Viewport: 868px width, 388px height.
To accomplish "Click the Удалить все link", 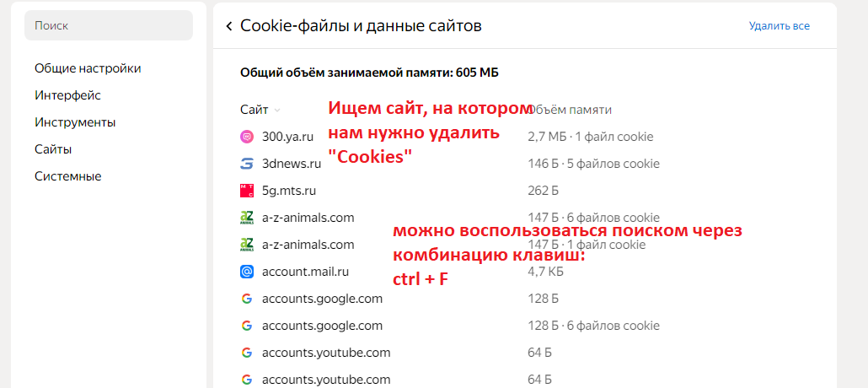I will [780, 26].
